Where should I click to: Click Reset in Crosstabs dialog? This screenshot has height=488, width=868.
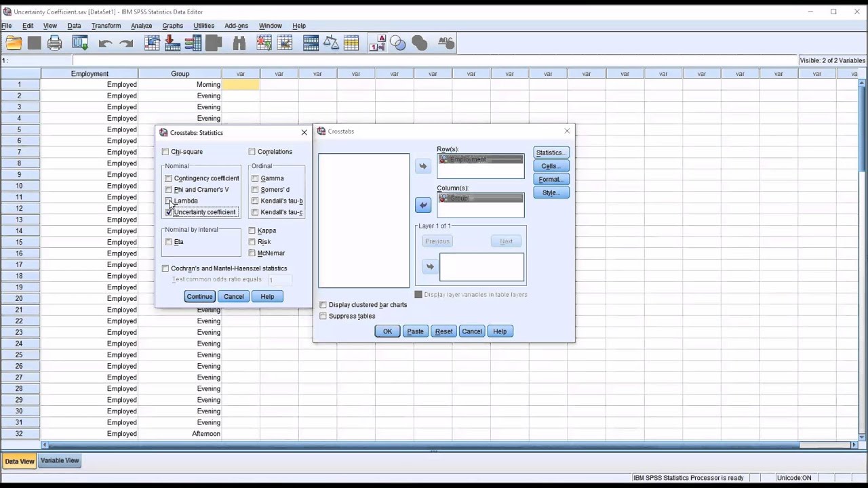coord(443,331)
